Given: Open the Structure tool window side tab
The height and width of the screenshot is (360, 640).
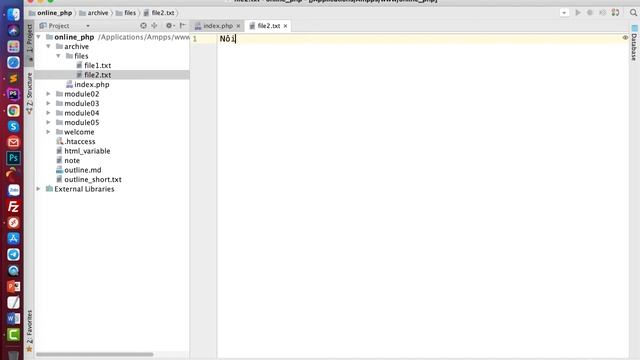Looking at the screenshot, I should (29, 93).
